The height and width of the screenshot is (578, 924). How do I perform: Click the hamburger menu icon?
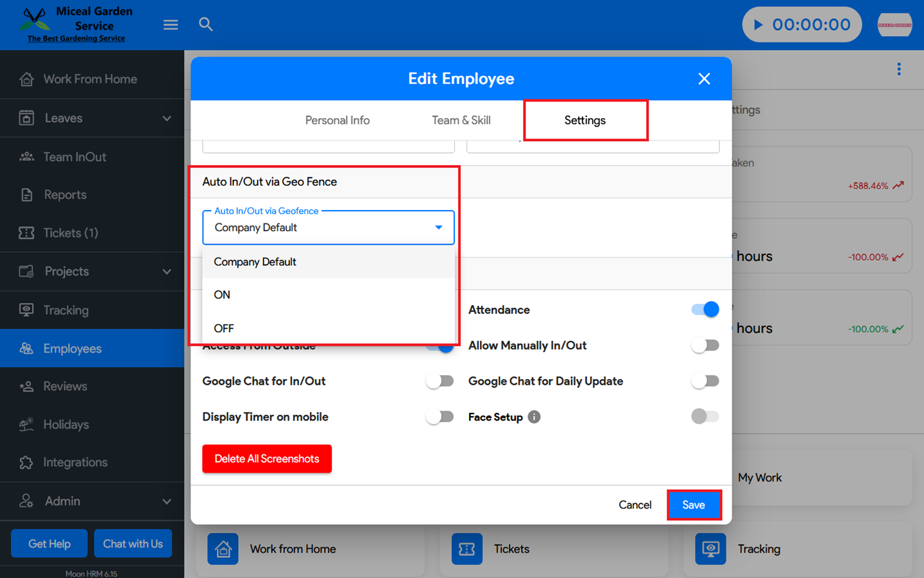click(171, 25)
